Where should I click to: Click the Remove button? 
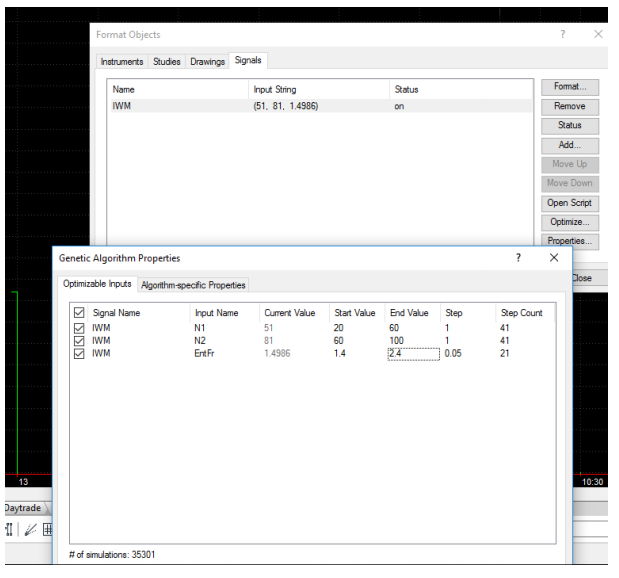(570, 106)
